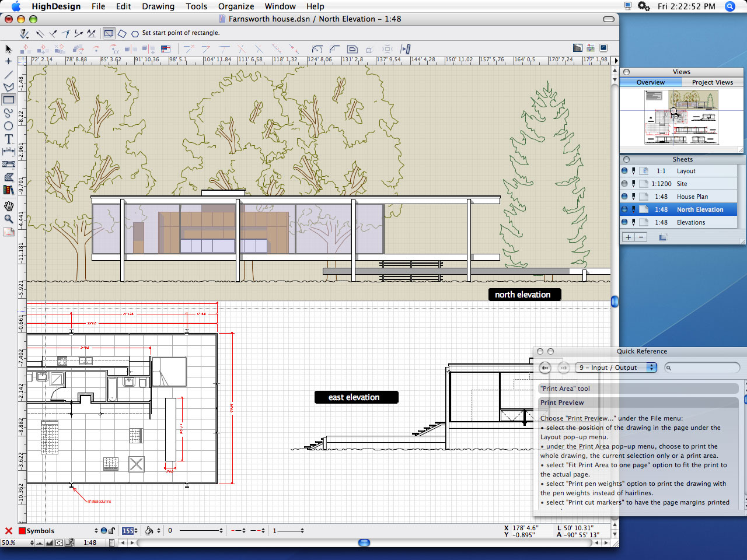Open the Symbols layer dropdown
Image resolution: width=747 pixels, height=560 pixels.
96,531
